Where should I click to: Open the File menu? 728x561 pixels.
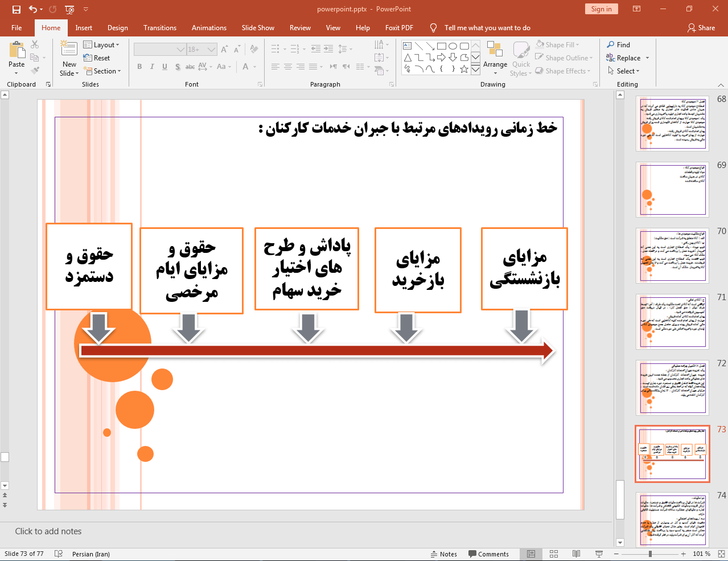tap(17, 28)
